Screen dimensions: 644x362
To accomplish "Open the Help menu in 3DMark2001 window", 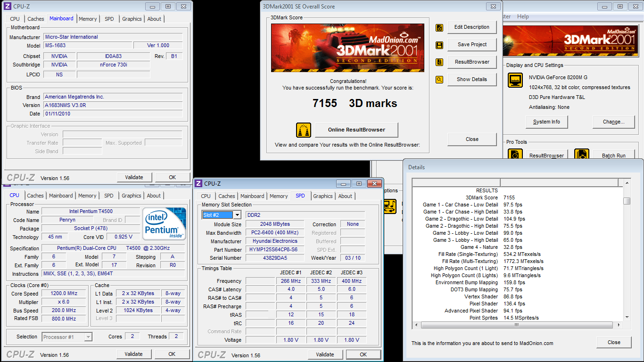I will pyautogui.click(x=523, y=16).
